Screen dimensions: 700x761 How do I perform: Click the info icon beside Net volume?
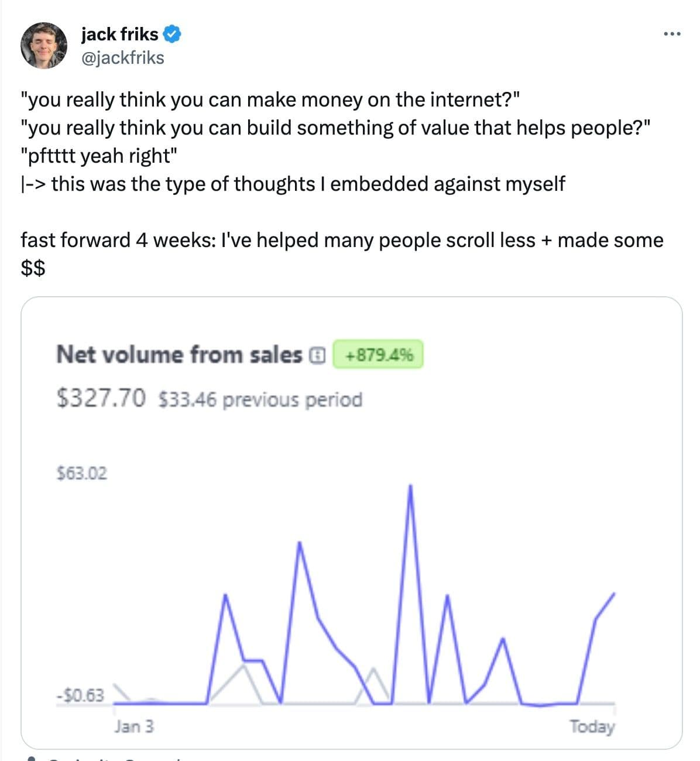pos(317,355)
